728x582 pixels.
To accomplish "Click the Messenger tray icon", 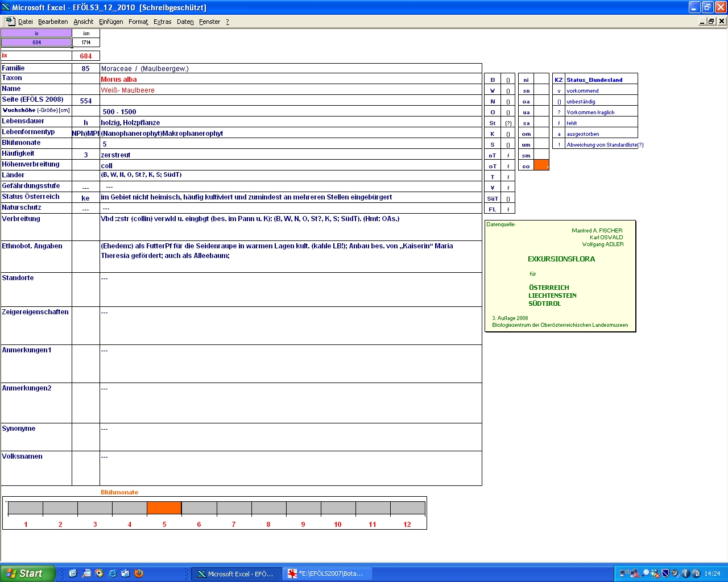I will coord(655,573).
